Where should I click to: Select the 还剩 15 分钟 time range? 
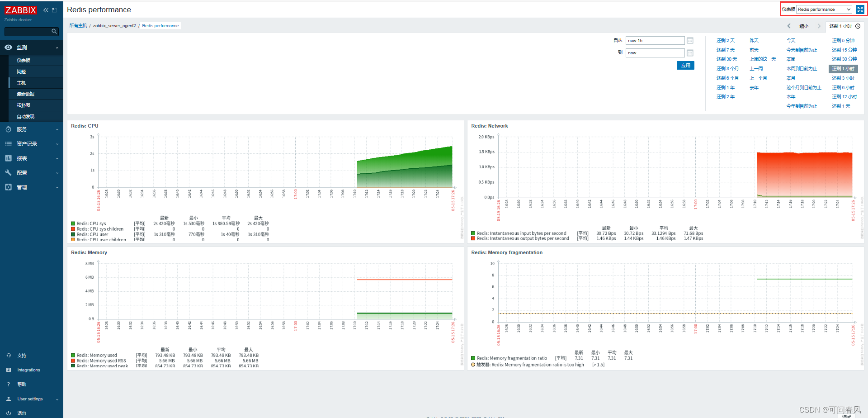point(844,50)
